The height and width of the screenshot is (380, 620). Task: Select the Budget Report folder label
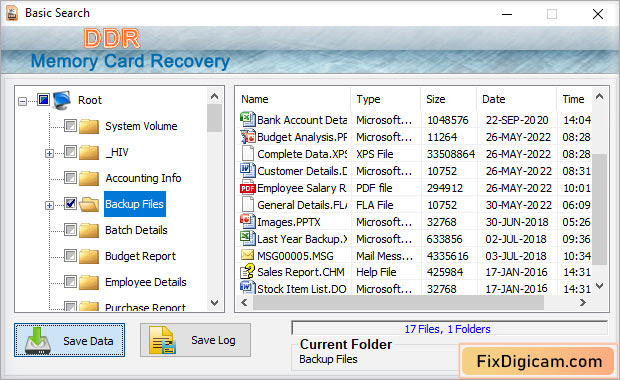pyautogui.click(x=140, y=256)
